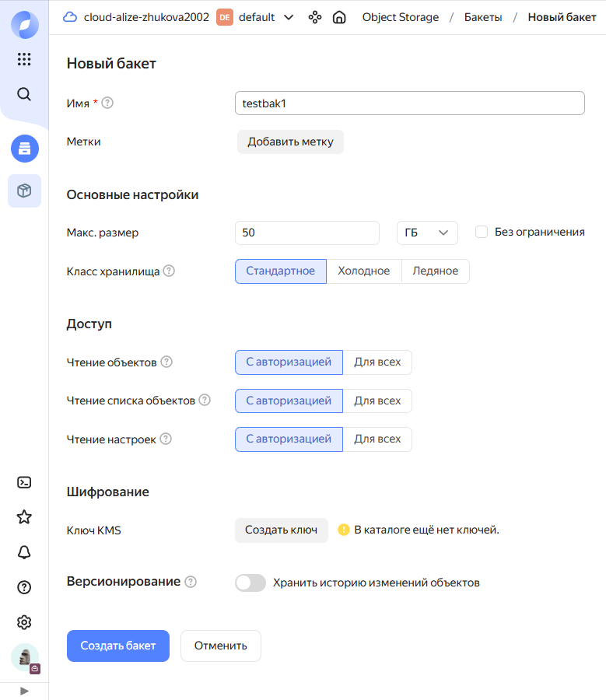Click the search magnifier in sidebar
The width and height of the screenshot is (606, 700).
click(24, 94)
